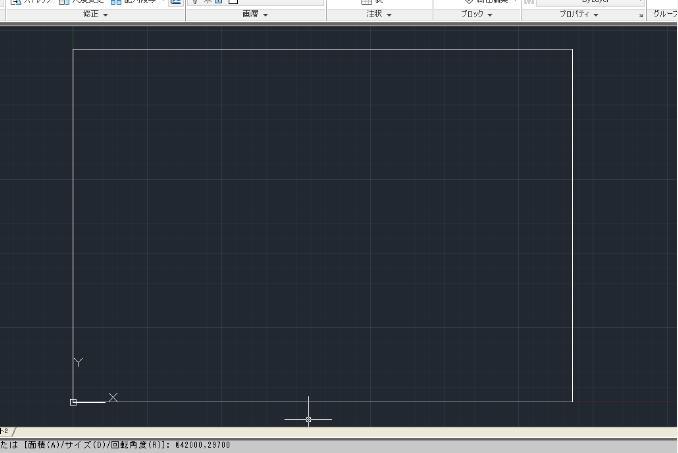Click the @42000,29700 command line input

[x=202, y=444]
